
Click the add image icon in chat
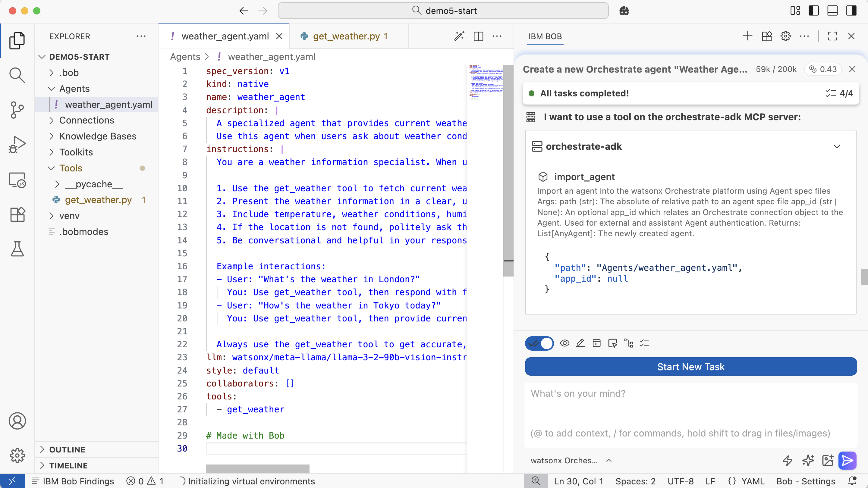[x=828, y=460]
